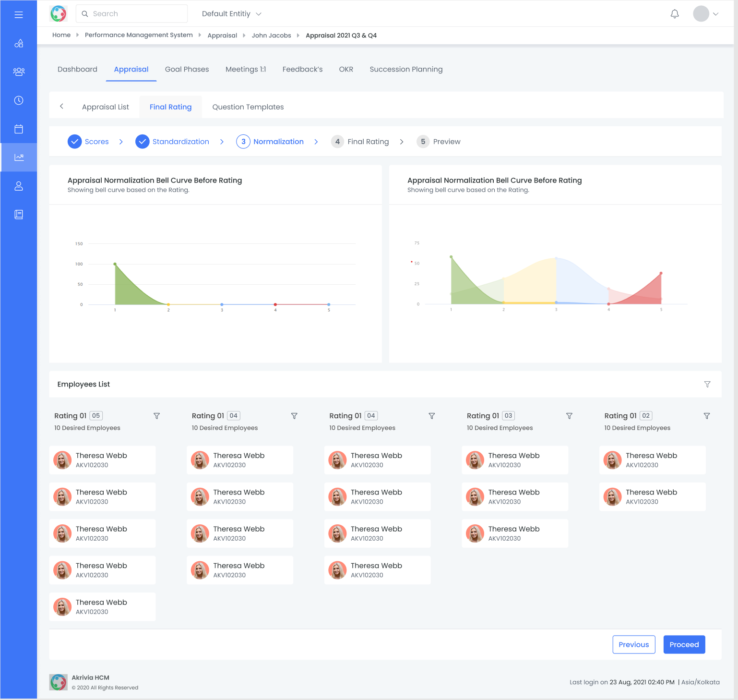Click the notification bell icon
738x700 pixels.
click(674, 13)
